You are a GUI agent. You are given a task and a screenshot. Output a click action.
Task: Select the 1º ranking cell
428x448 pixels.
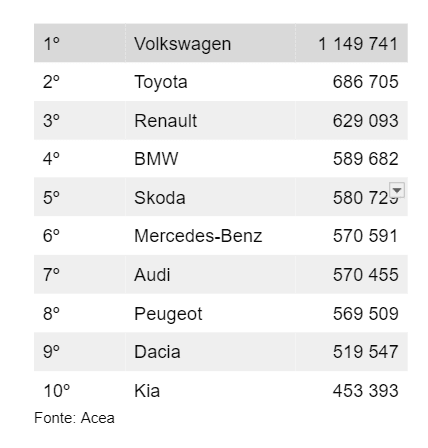point(80,43)
